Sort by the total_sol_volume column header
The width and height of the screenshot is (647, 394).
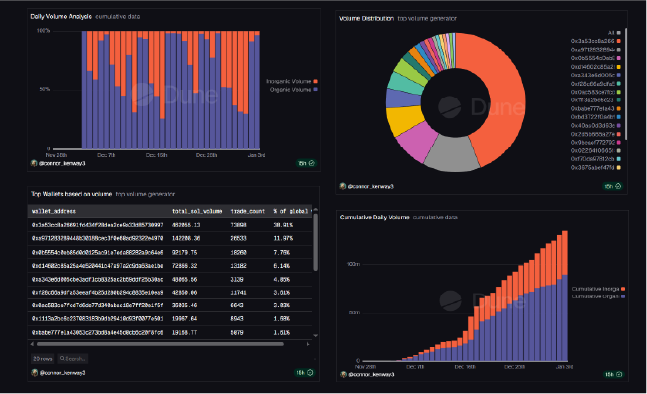pyautogui.click(x=197, y=211)
